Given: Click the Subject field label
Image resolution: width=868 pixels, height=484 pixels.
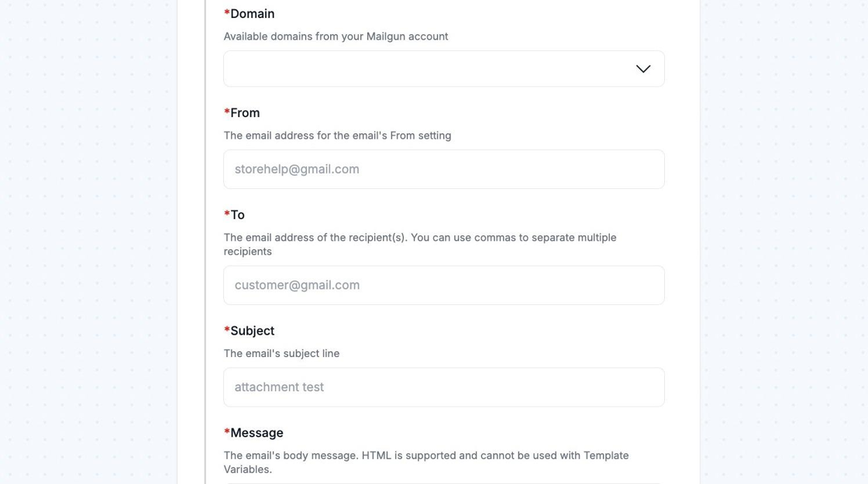Looking at the screenshot, I should [253, 331].
